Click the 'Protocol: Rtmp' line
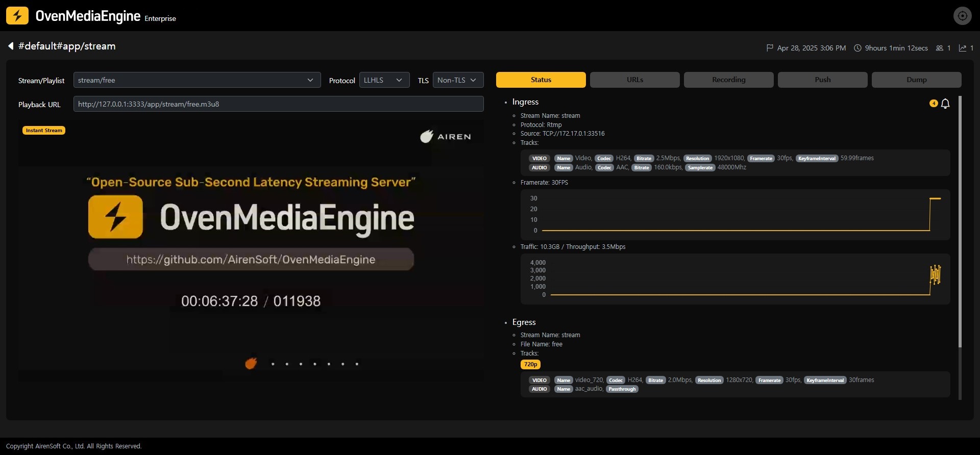 (541, 125)
